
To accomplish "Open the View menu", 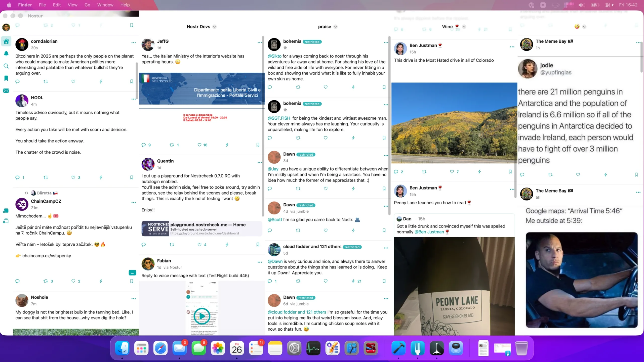I will click(x=72, y=5).
